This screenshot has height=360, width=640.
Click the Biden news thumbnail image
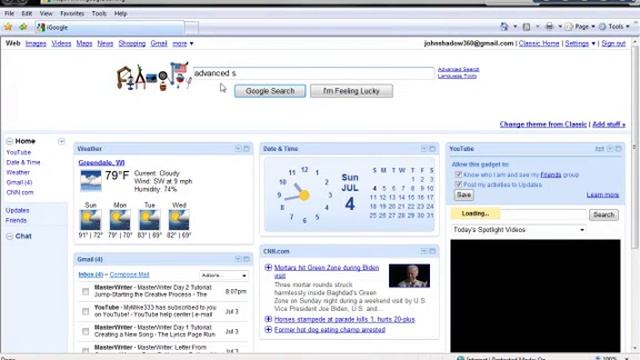[409, 276]
